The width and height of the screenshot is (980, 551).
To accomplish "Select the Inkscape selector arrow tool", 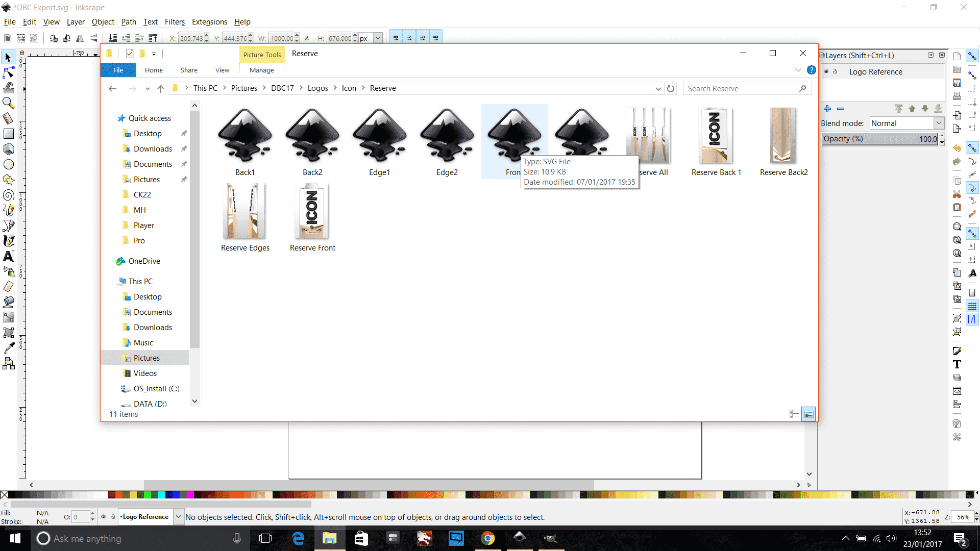I will click(8, 57).
